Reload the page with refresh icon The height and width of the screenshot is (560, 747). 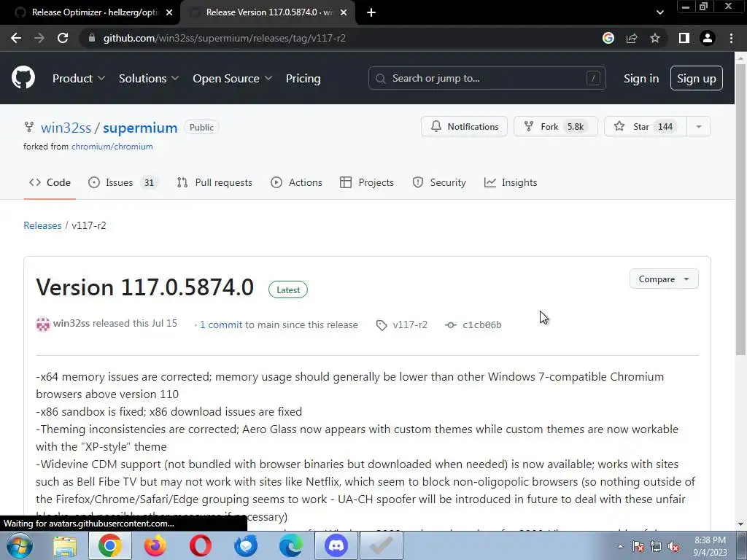tap(63, 38)
